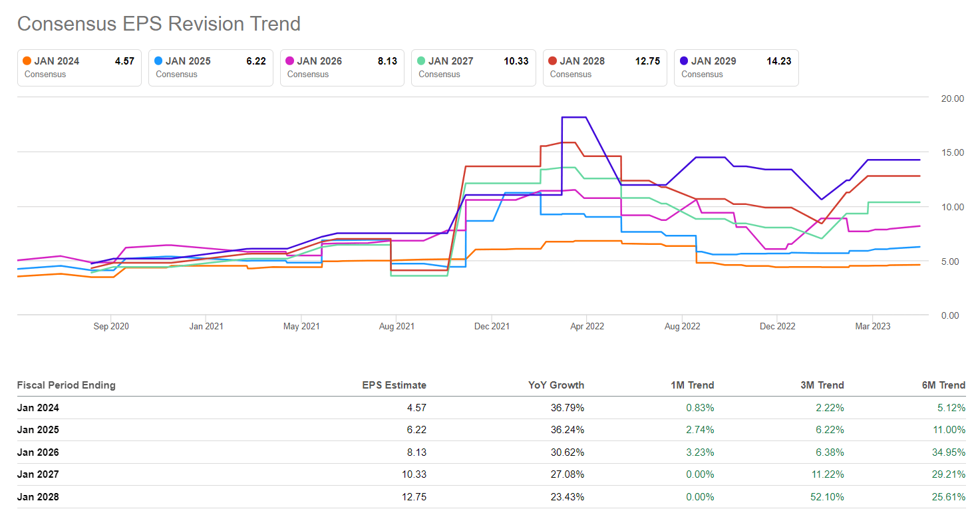Toggle the JAN 2025 consensus legend card
The height and width of the screenshot is (509, 980).
(x=210, y=68)
